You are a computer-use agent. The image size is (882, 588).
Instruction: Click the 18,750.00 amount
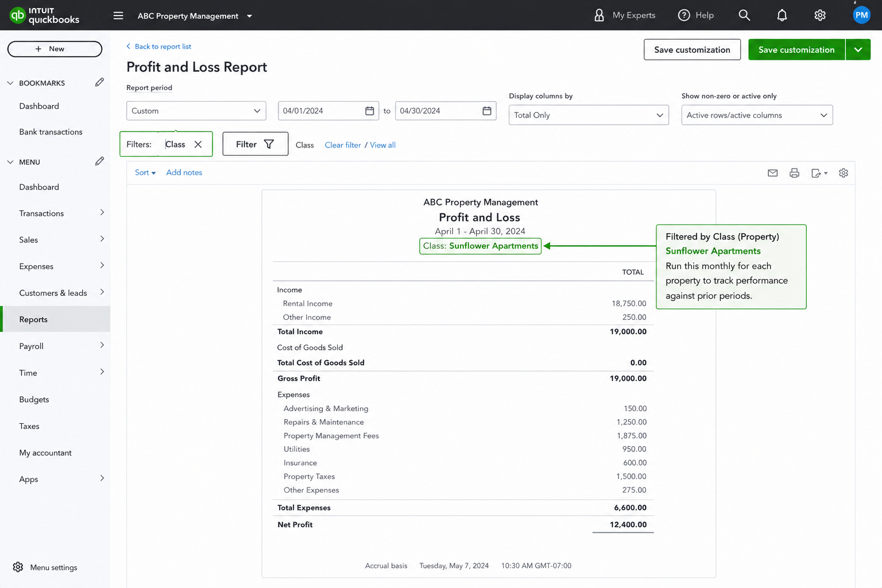tap(629, 303)
